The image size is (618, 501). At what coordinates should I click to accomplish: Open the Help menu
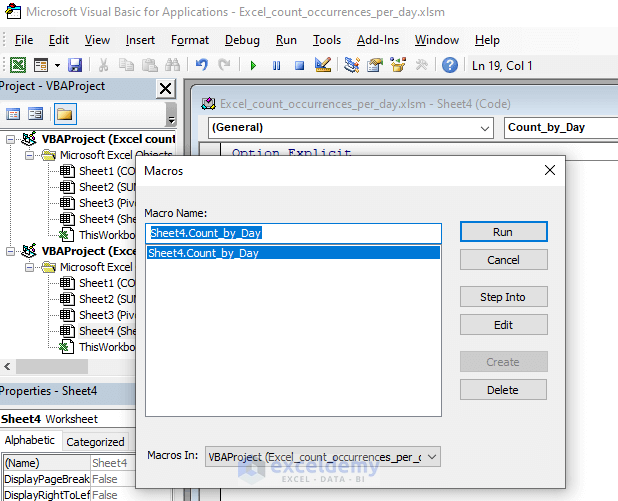(x=487, y=40)
